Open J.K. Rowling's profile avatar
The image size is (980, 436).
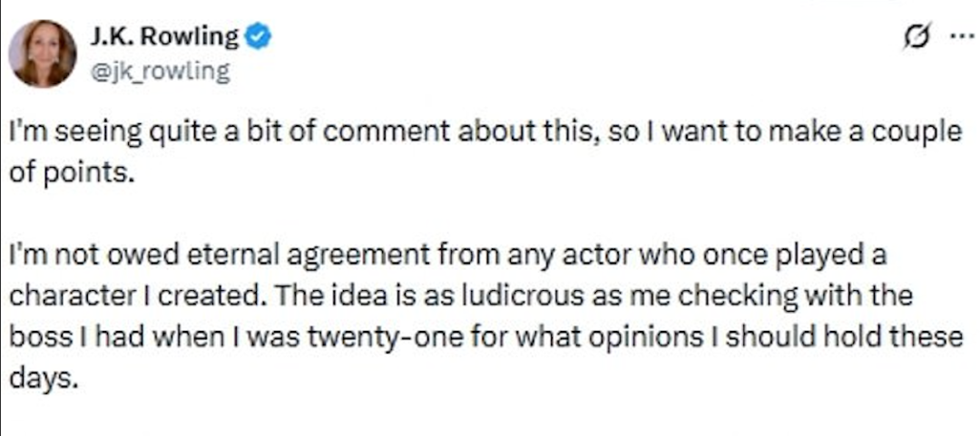(43, 53)
